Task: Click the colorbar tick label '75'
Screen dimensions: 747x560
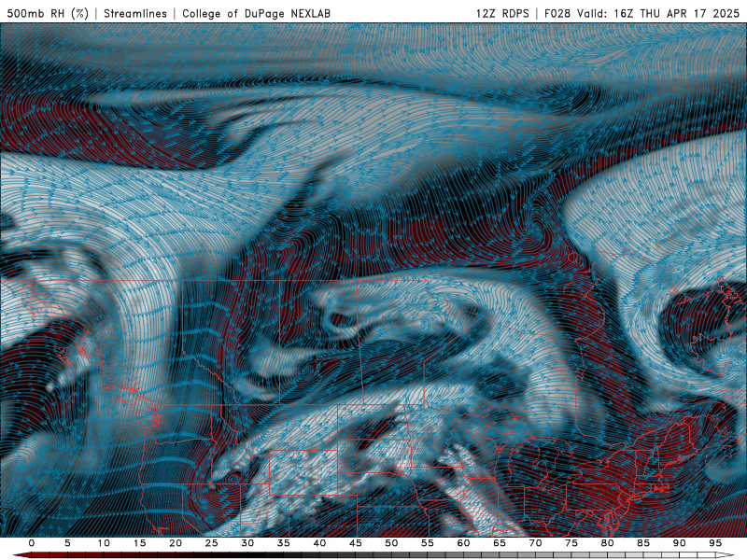Action: click(x=571, y=543)
